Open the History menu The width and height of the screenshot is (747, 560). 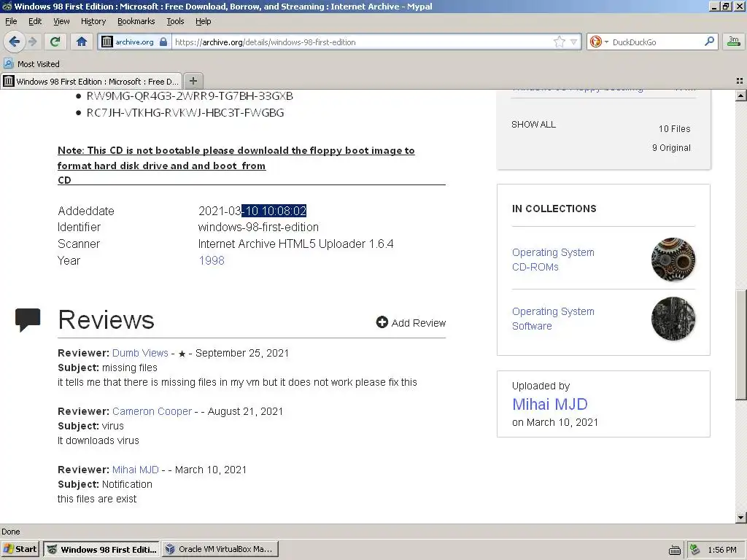click(x=93, y=21)
